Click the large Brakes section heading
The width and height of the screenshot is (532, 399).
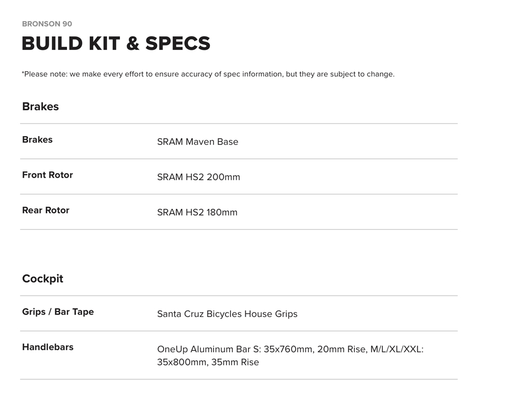pos(41,107)
